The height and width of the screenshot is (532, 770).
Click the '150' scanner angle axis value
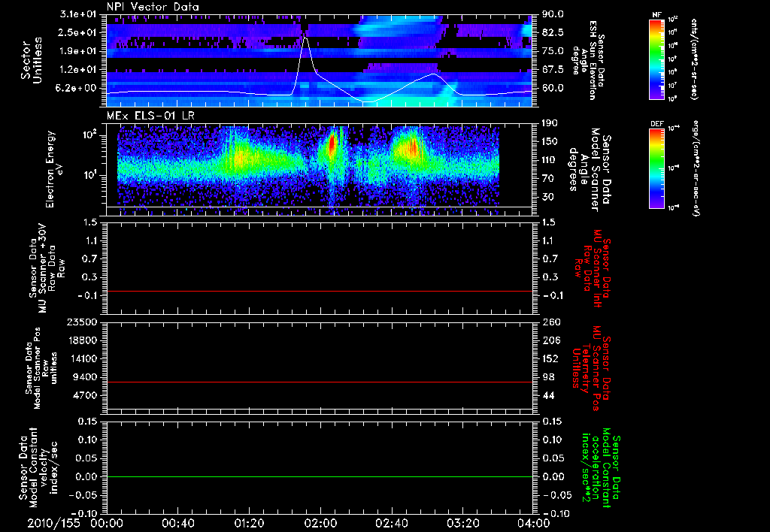(x=550, y=141)
